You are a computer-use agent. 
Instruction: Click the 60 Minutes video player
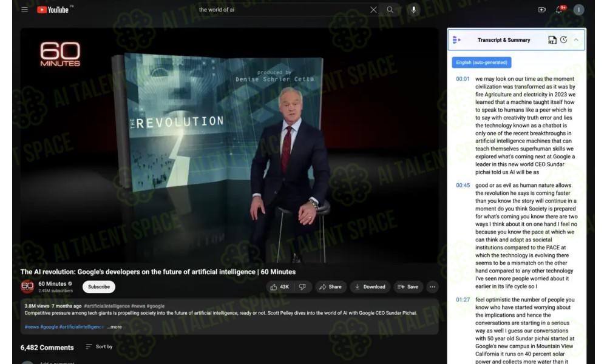pyautogui.click(x=229, y=146)
